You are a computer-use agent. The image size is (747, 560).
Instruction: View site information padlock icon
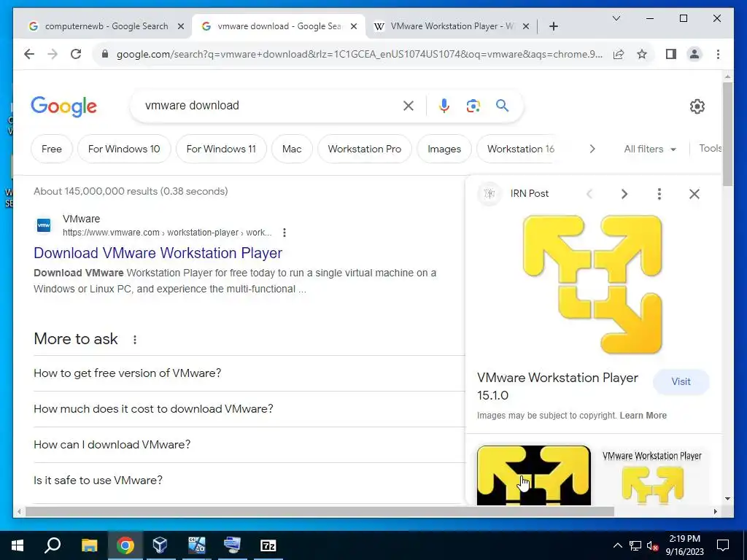pyautogui.click(x=105, y=54)
